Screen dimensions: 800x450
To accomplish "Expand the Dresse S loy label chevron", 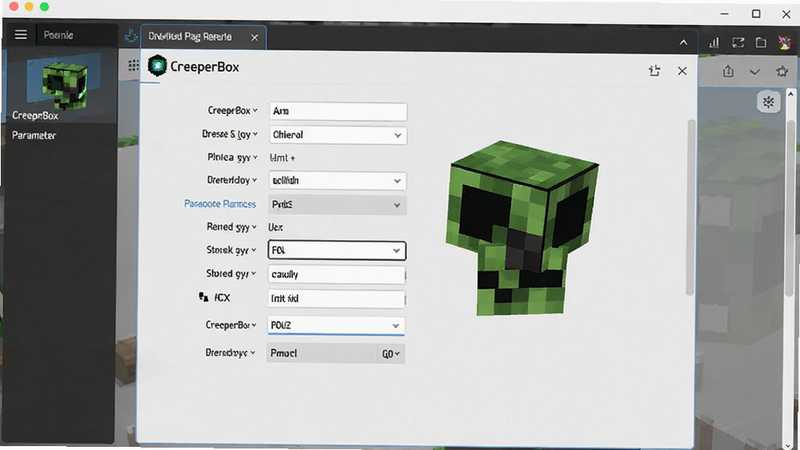I will (x=255, y=134).
